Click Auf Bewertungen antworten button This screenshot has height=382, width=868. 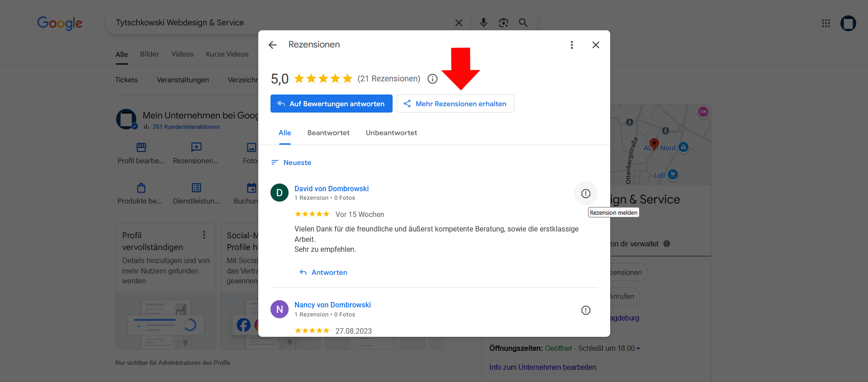332,104
